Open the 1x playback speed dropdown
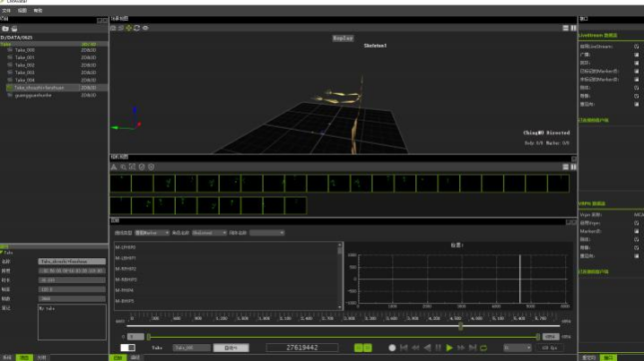 tap(517, 348)
